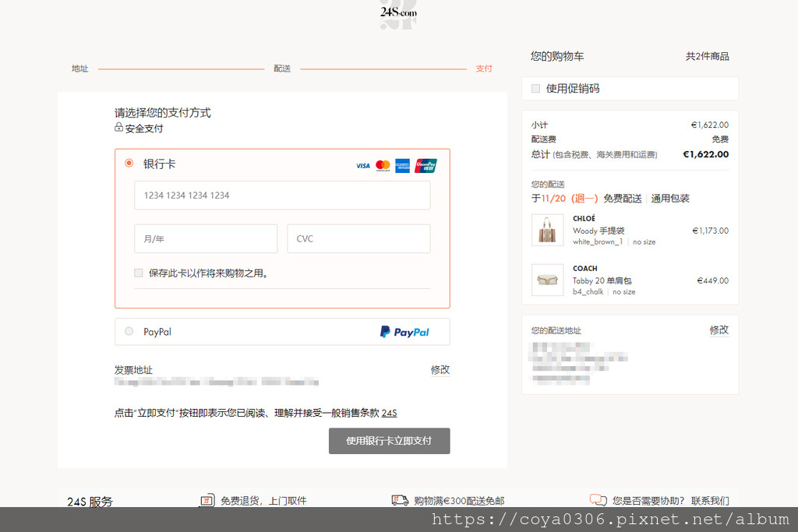This screenshot has height=532, width=798.
Task: Click the 通用包装 packaging text
Action: point(670,199)
